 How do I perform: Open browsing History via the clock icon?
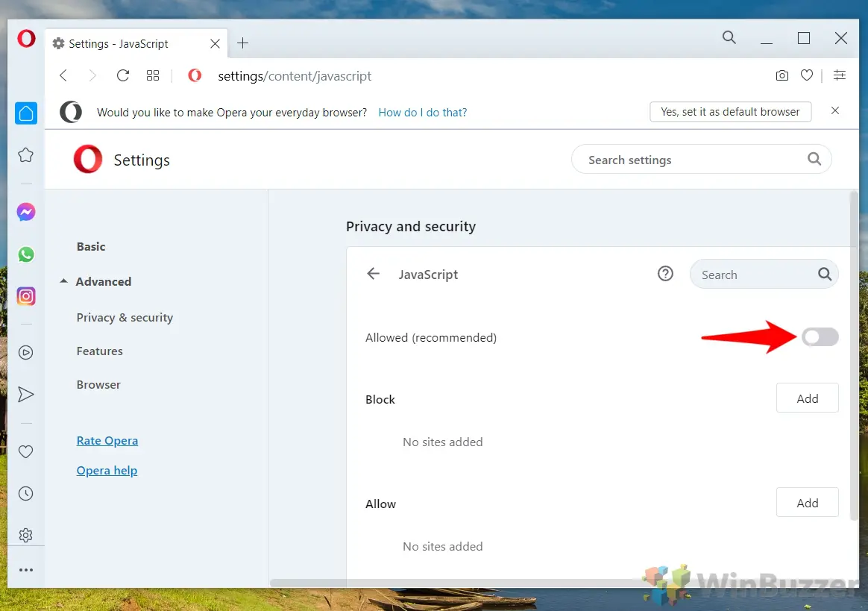click(26, 493)
